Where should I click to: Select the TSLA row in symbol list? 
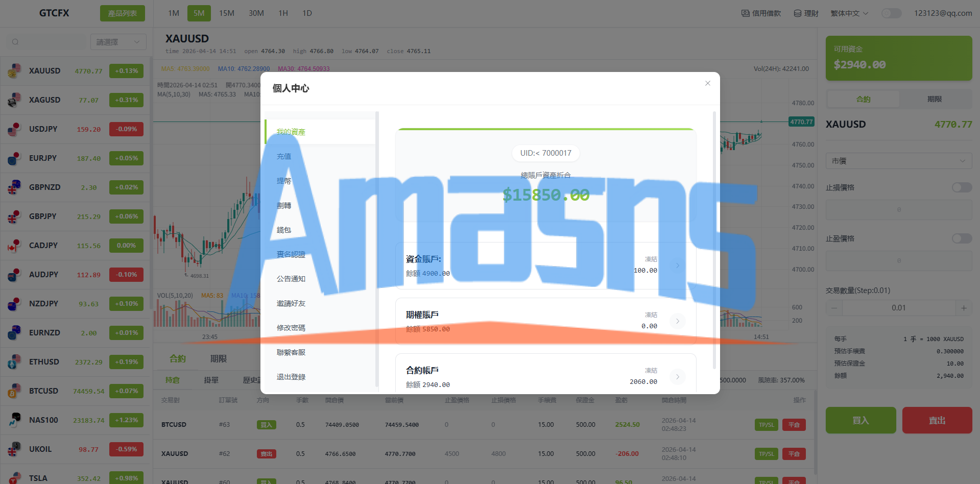pos(76,474)
